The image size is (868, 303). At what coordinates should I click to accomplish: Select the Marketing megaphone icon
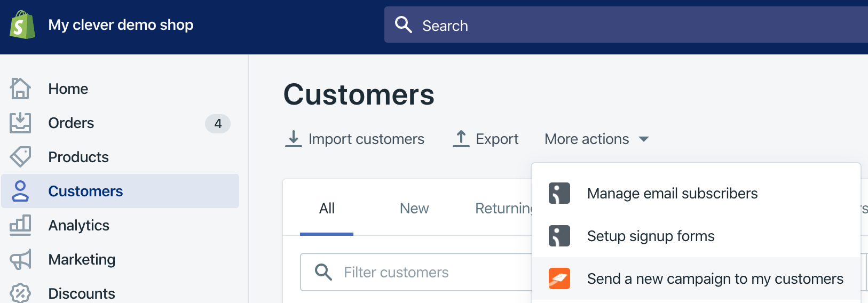click(x=20, y=259)
